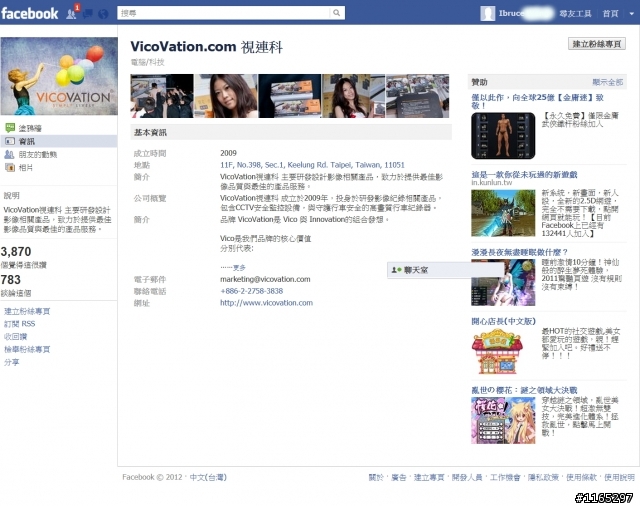The height and width of the screenshot is (506, 640).
Task: Open 關於 footer link
Action: tap(376, 477)
